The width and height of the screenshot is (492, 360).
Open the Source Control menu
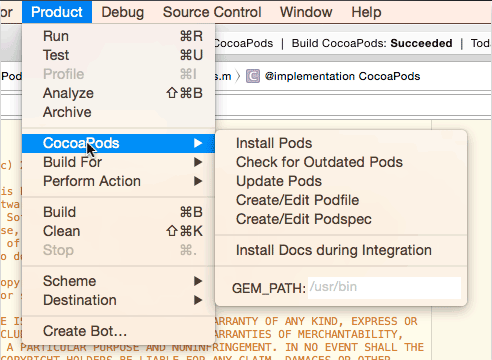coord(212,12)
